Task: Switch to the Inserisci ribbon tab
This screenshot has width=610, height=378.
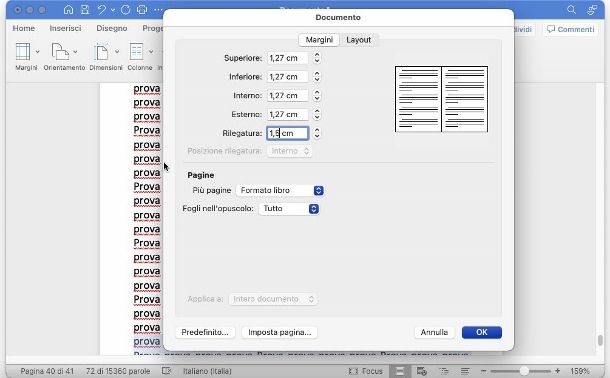Action: pos(65,28)
